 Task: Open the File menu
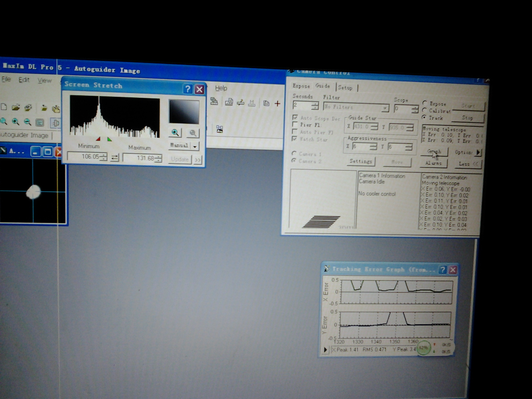click(6, 79)
